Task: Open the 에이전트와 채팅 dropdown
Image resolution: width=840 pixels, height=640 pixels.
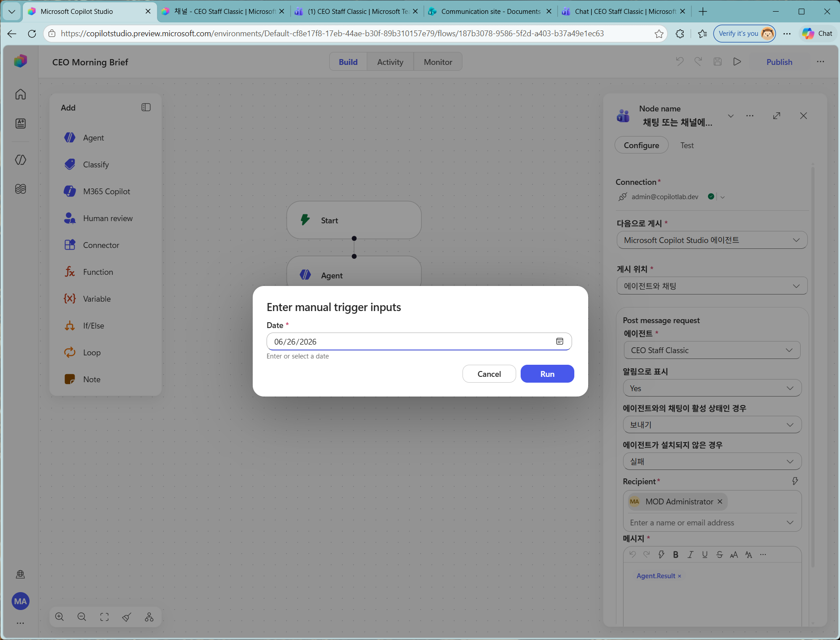Action: tap(712, 286)
